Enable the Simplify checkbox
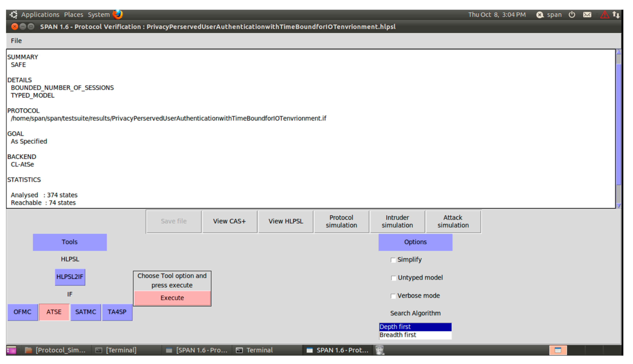This screenshot has height=364, width=633. (393, 260)
